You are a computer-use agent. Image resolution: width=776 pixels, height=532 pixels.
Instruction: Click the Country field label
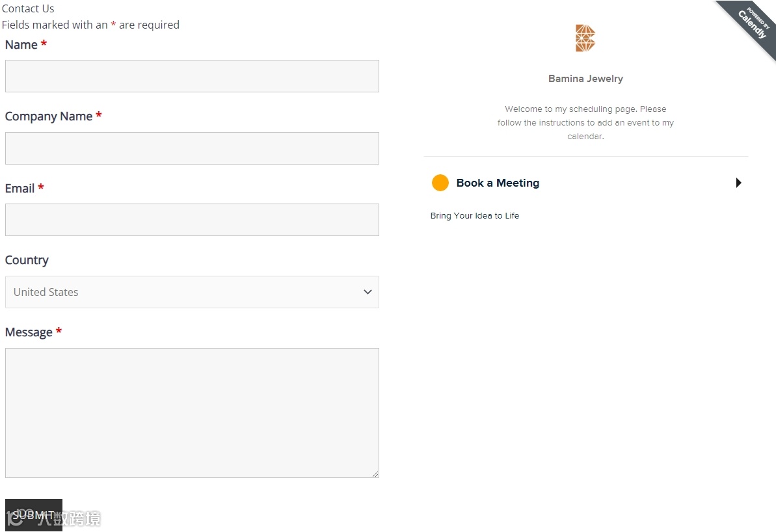[x=27, y=260]
